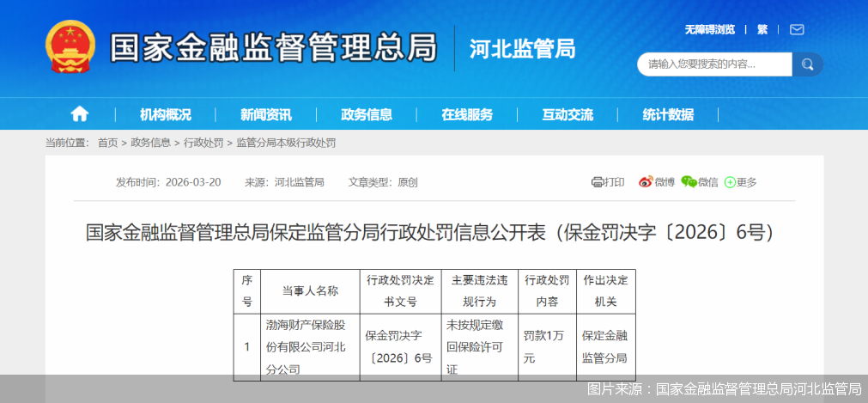Click the cell 渤海财产保险股份有限公司河北分公司
Viewport: 868px width, 403px height.
310,347
